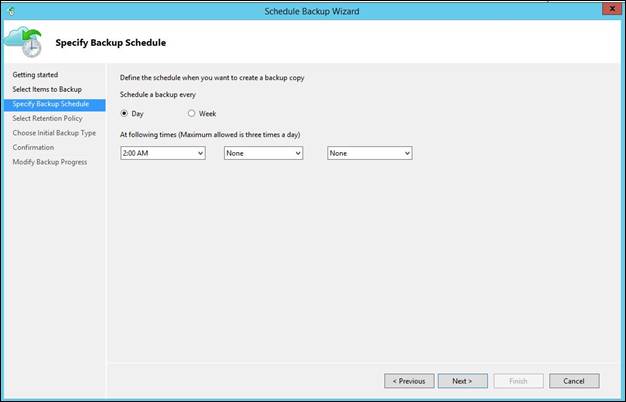
Task: Open Select Retention Policy step
Action: 48,119
